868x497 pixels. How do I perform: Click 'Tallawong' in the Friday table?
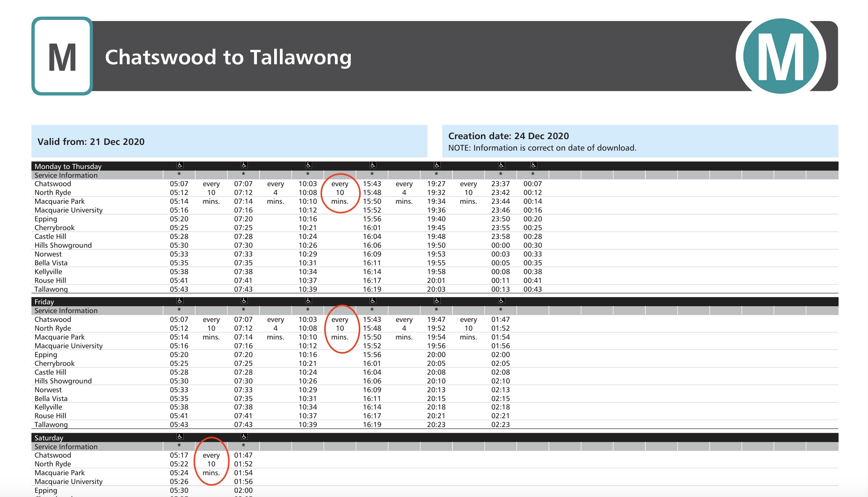(51, 425)
